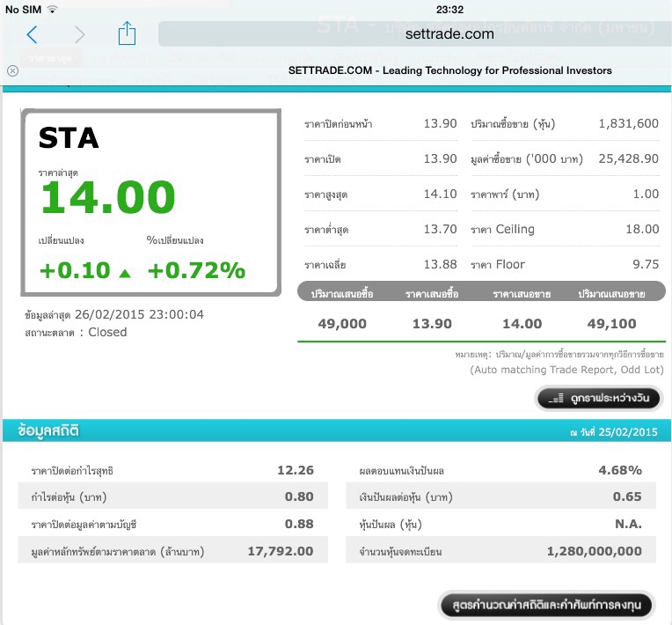672x625 pixels.
Task: Tap the green up-triangle change indicator
Action: pyautogui.click(x=125, y=273)
